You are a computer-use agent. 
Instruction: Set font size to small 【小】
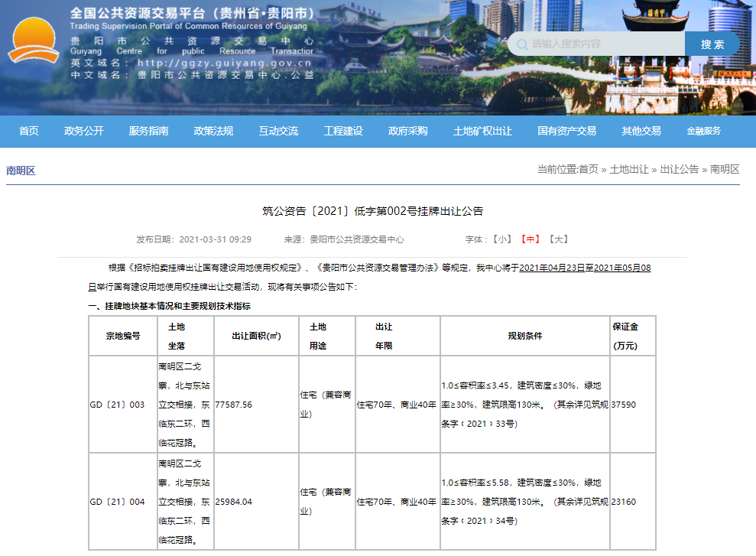coord(502,239)
